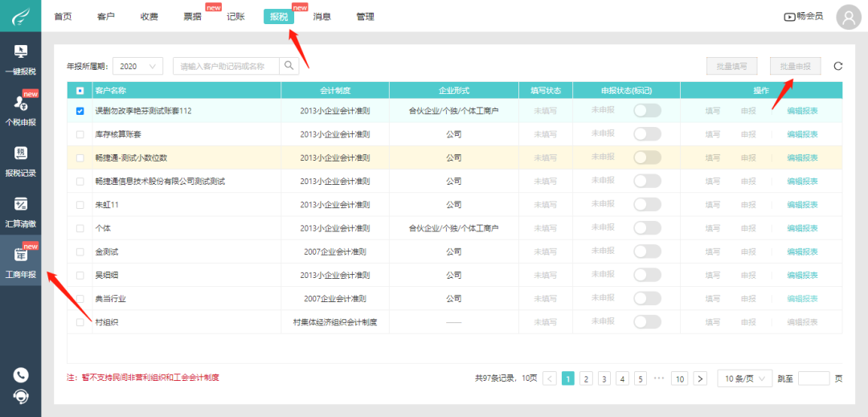Go to page 5
This screenshot has width=868, height=417.
click(641, 379)
